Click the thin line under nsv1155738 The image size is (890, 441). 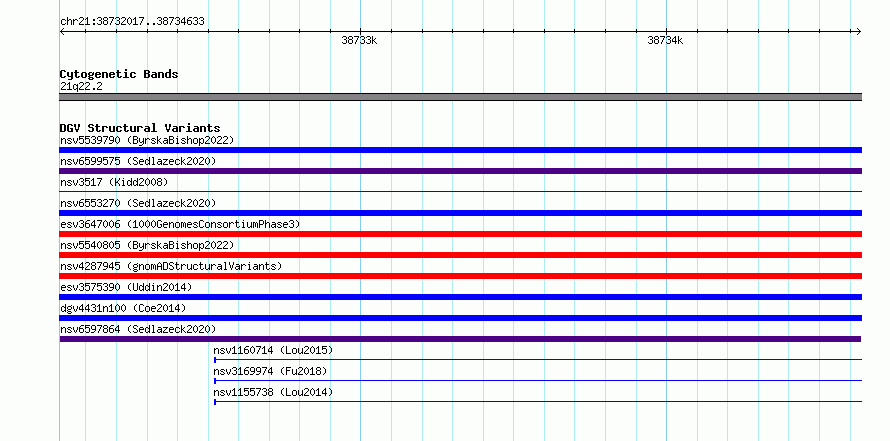tap(538, 401)
